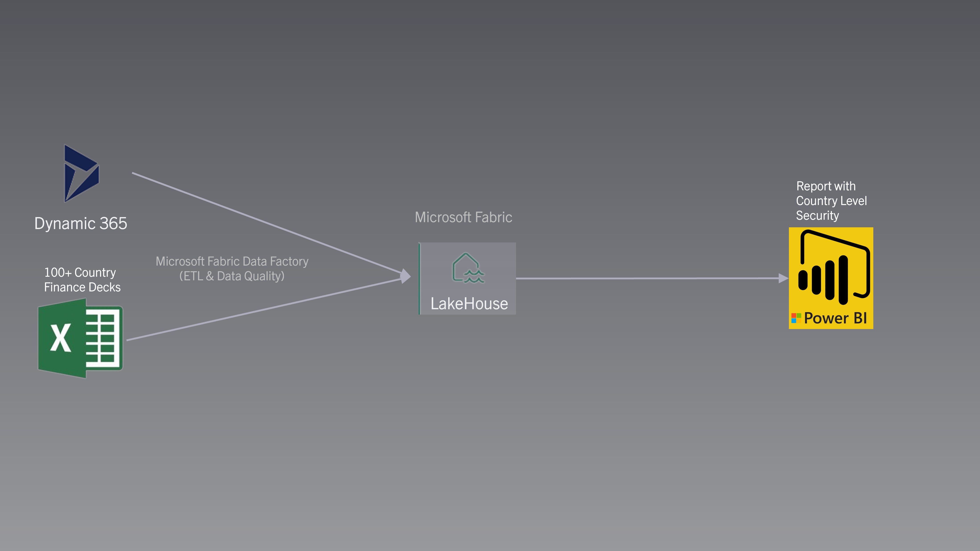Screen dimensions: 980x551
Task: Select the 'Microsoft Fabric' heading text
Action: point(463,217)
